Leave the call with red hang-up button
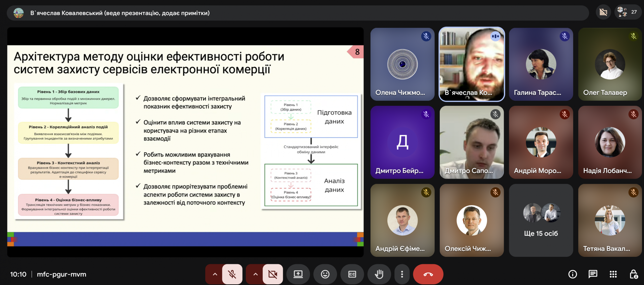The height and width of the screenshot is (285, 644). pos(428,274)
